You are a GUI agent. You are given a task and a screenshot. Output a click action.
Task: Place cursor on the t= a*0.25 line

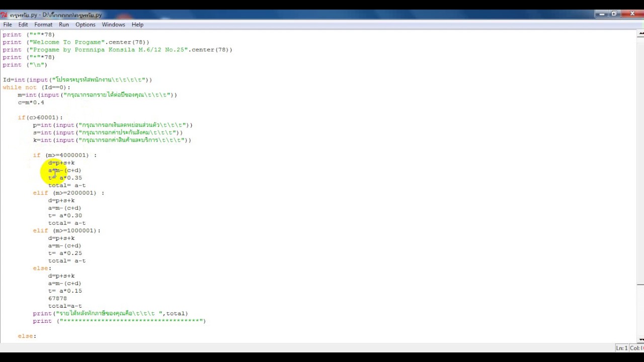tap(65, 253)
